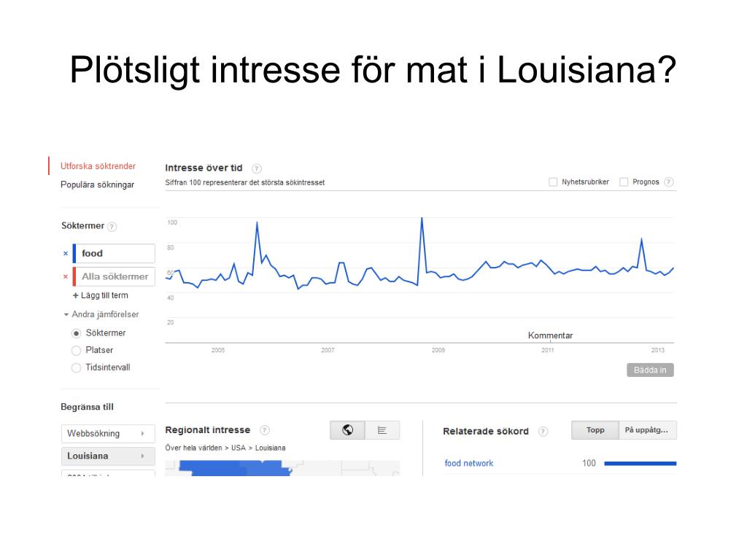The image size is (747, 560).
Task: Open help icon next to Regionalt intresse
Action: 264,430
